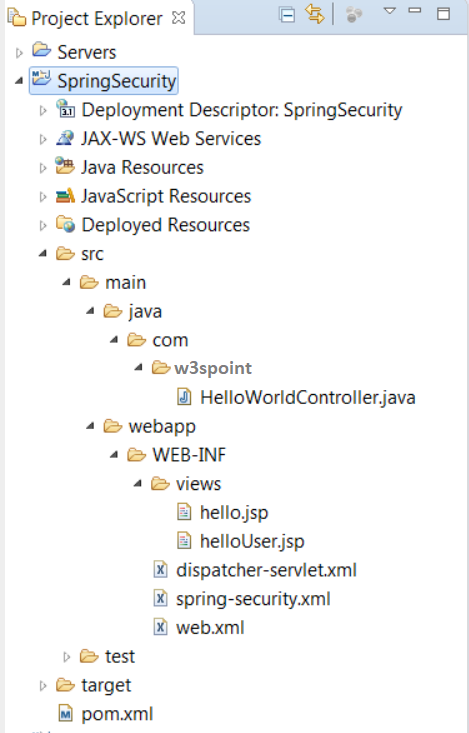Select helloUser.jsp in views folder
This screenshot has height=733, width=469.
pyautogui.click(x=252, y=541)
